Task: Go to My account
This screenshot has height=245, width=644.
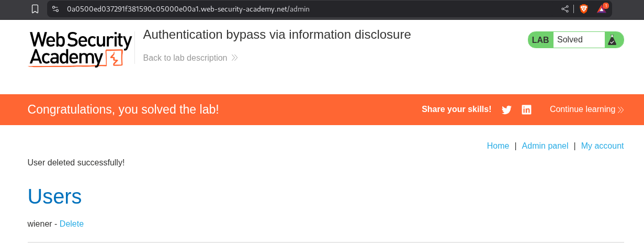Action: (602, 146)
